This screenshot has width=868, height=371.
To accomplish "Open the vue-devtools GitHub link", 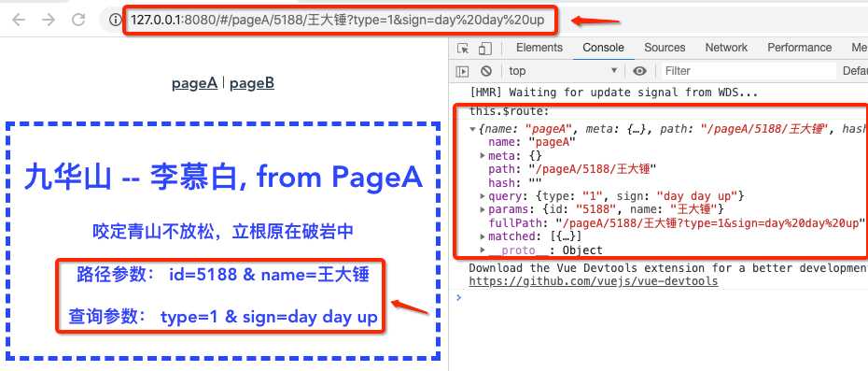I will (x=594, y=281).
